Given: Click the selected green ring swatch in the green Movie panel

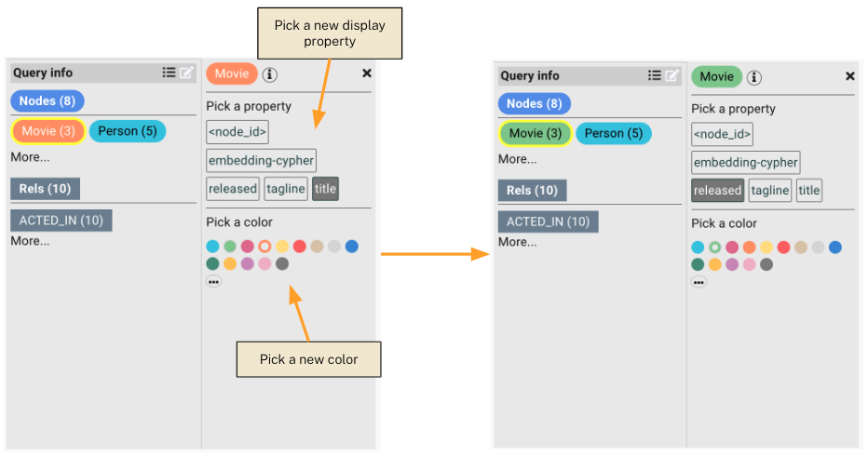Looking at the screenshot, I should tap(714, 248).
